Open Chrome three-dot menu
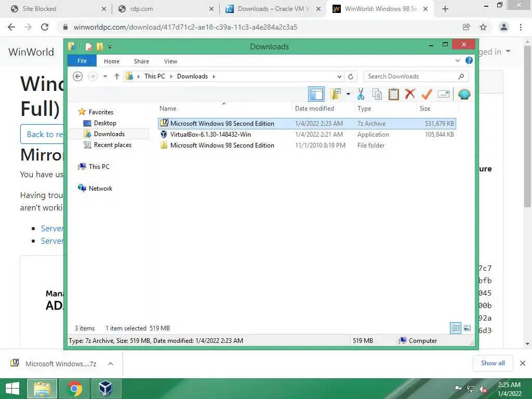 click(x=521, y=27)
